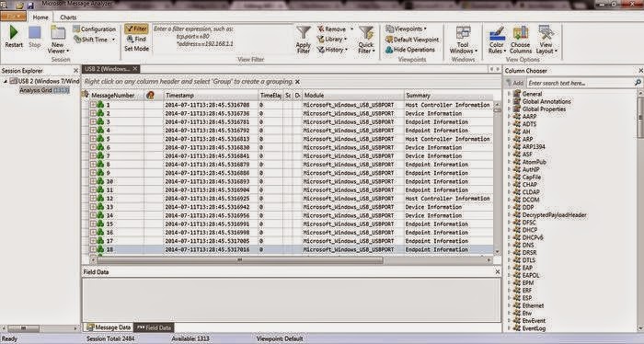Switch to the Charts ribbon tab
Image resolution: width=644 pixels, height=344 pixels.
pyautogui.click(x=68, y=17)
